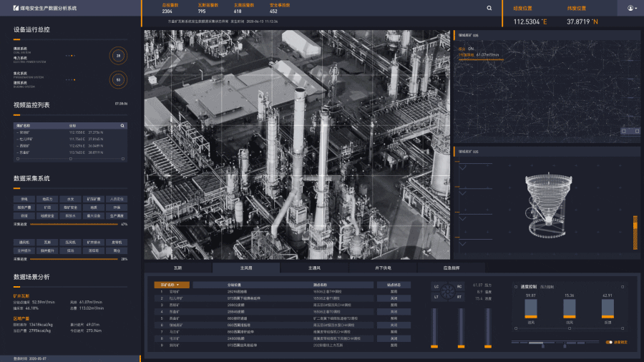This screenshot has width=644, height=362.
Task: Click the 总设备数 value 2304
Action: (x=167, y=11)
